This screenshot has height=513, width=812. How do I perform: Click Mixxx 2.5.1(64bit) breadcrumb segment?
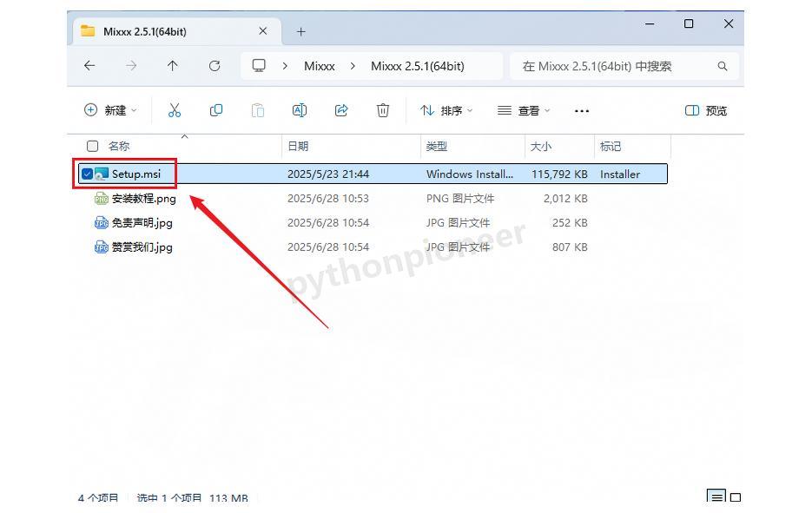(418, 66)
